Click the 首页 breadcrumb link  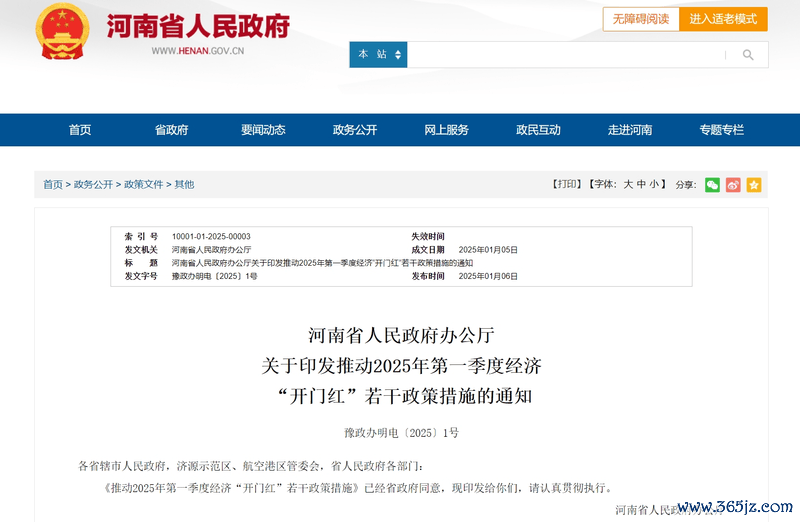pos(53,184)
